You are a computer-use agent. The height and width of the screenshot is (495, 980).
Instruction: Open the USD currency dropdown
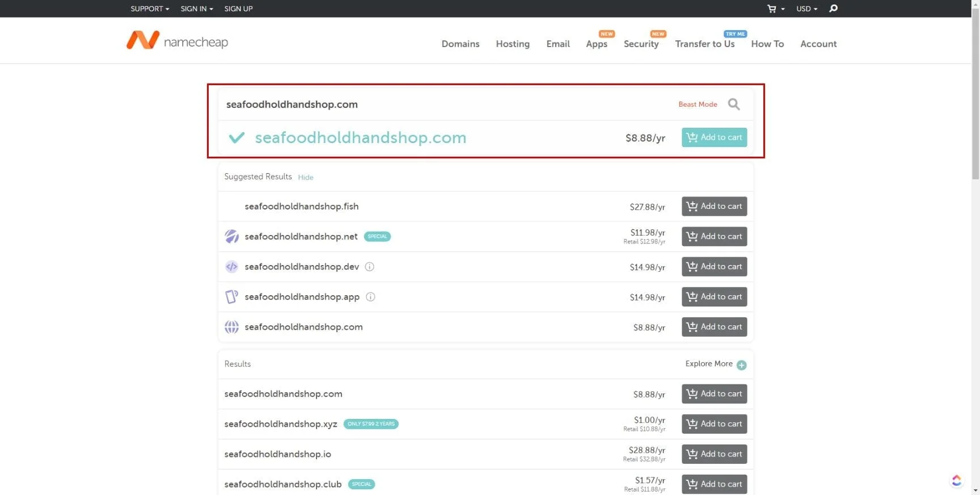(x=806, y=9)
